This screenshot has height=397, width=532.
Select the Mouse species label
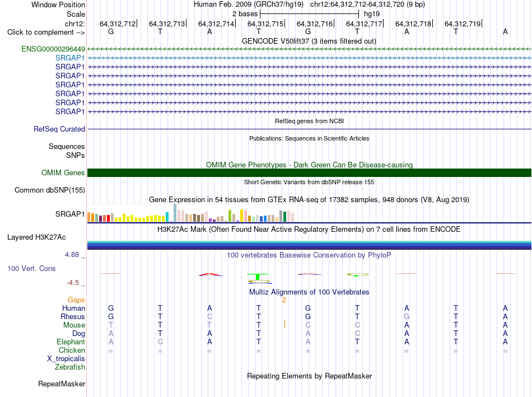(74, 325)
